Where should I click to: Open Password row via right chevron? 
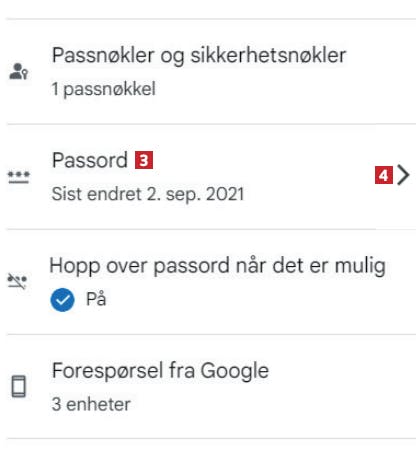point(403,175)
